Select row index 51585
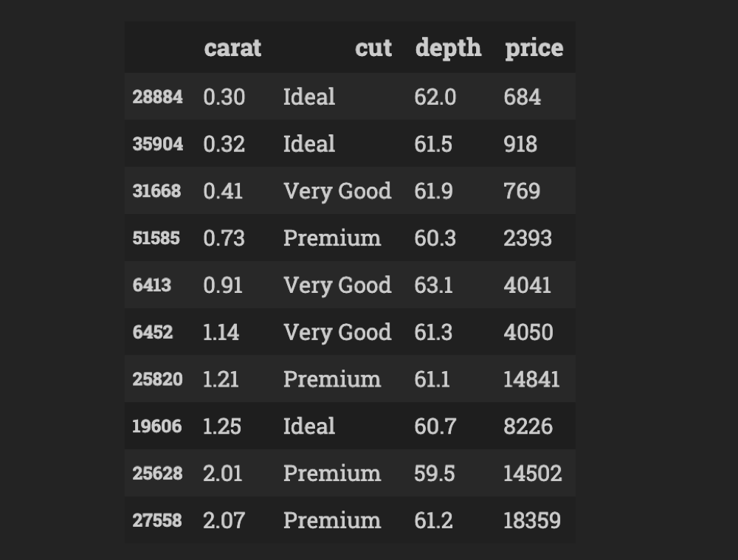738x560 pixels. pyautogui.click(x=156, y=238)
